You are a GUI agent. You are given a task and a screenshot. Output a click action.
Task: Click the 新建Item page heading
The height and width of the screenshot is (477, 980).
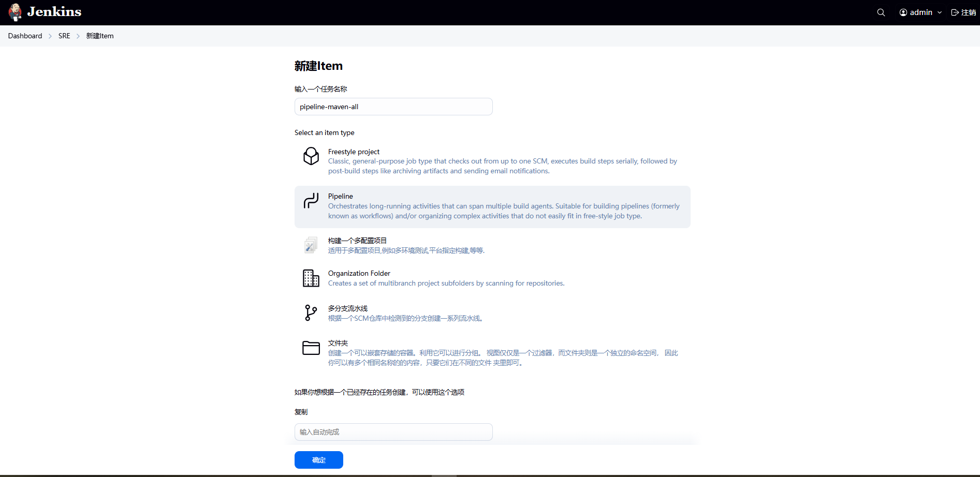point(318,66)
